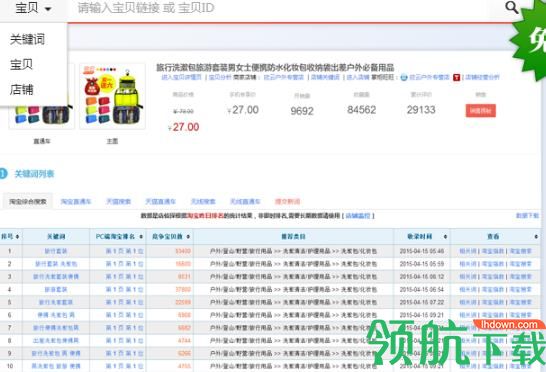Click the red button beside 29133
The height and width of the screenshot is (372, 546).
pyautogui.click(x=481, y=111)
